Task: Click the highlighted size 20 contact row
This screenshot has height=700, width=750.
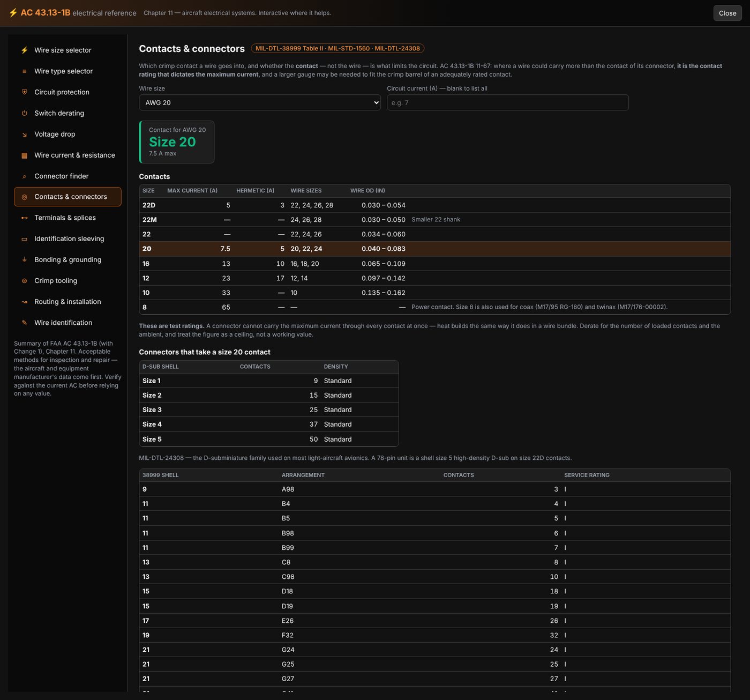Action: [434, 249]
